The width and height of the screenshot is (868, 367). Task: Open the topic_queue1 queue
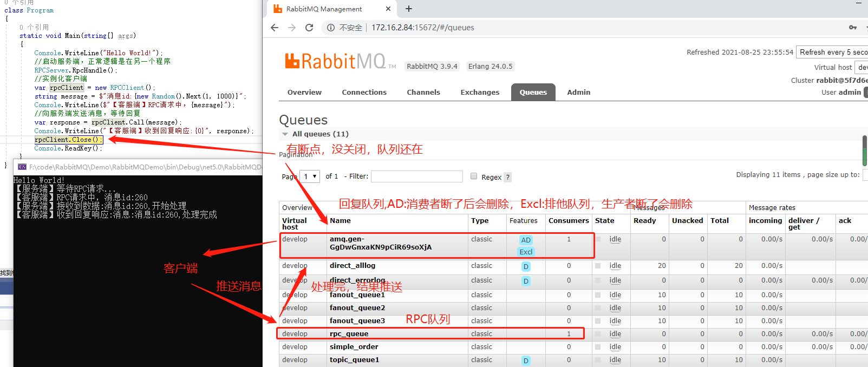[355, 359]
